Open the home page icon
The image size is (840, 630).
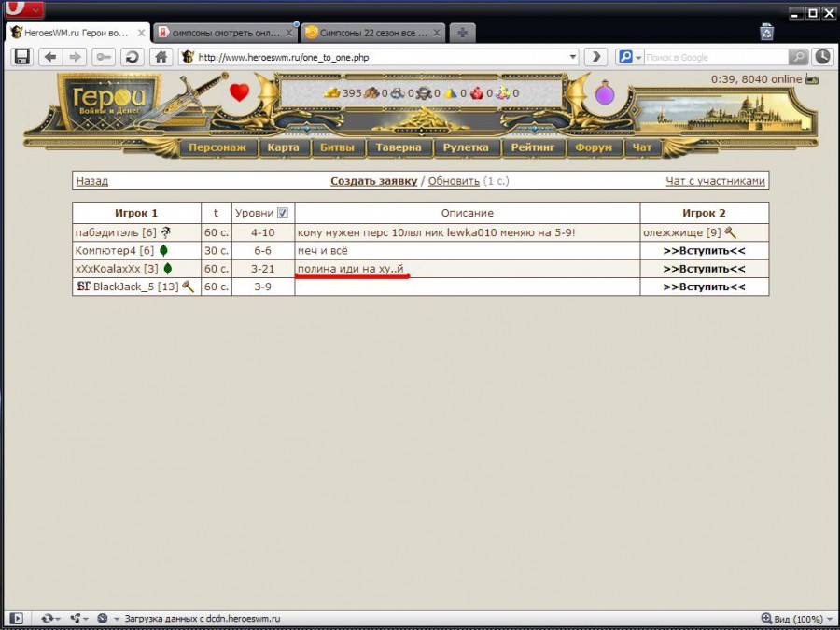click(x=161, y=57)
